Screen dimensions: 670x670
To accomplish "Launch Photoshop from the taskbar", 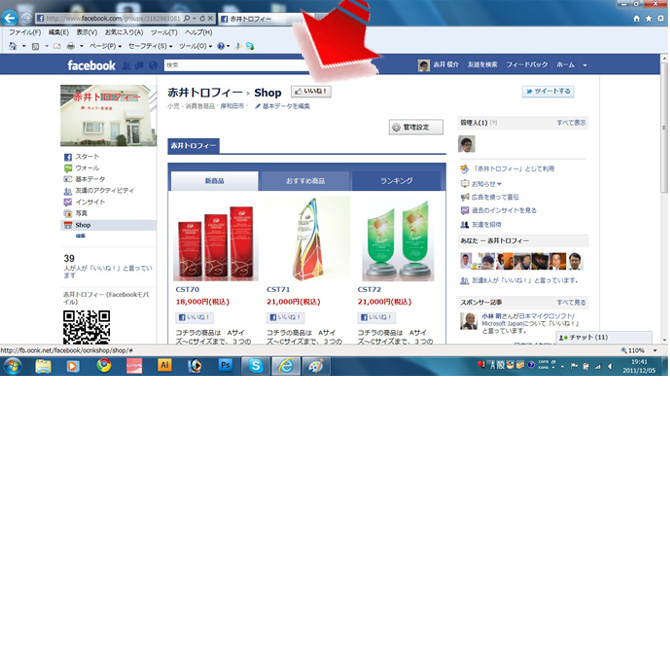I will click(x=225, y=366).
